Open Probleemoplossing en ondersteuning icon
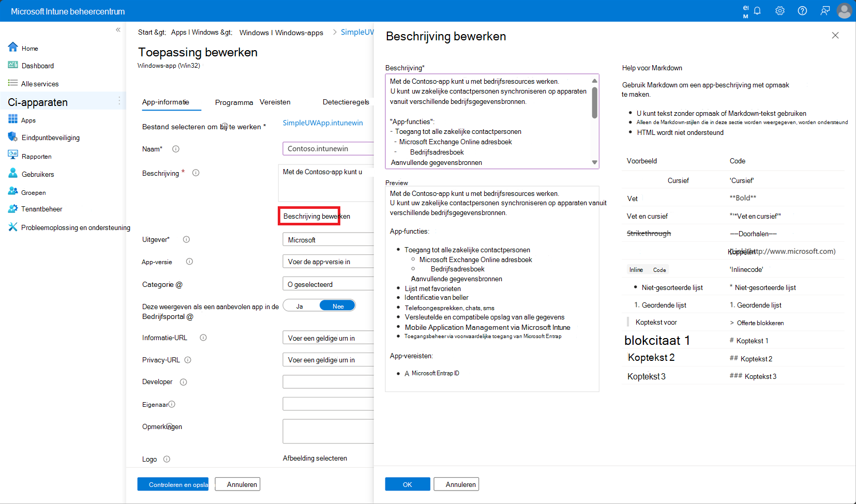Image resolution: width=856 pixels, height=504 pixels. coord(13,227)
